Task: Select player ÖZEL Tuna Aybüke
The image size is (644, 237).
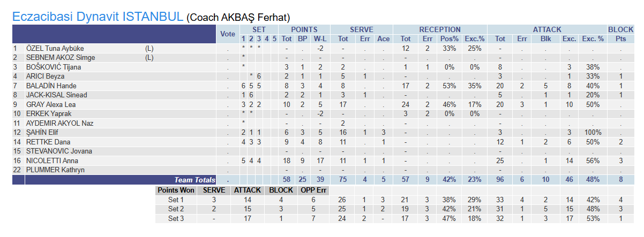Action: click(x=55, y=48)
